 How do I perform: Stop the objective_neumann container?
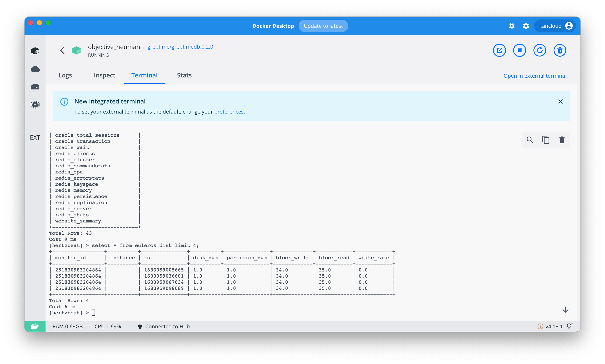tap(519, 50)
